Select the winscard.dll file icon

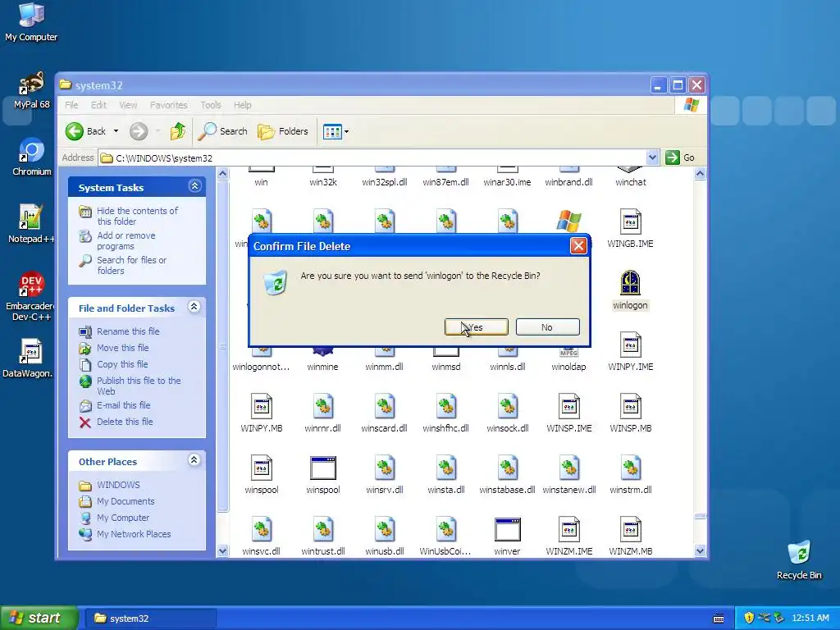coord(384,406)
